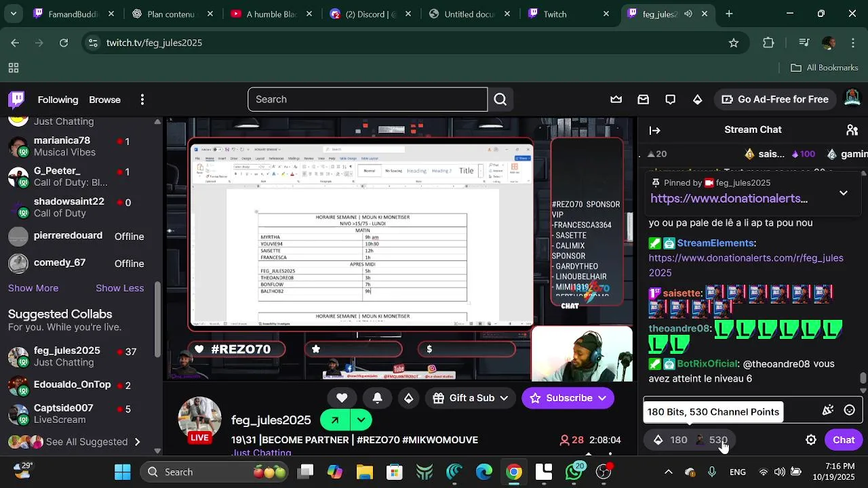The height and width of the screenshot is (488, 868).
Task: Click the Bits cheer icon in chat input
Action: coord(828,410)
